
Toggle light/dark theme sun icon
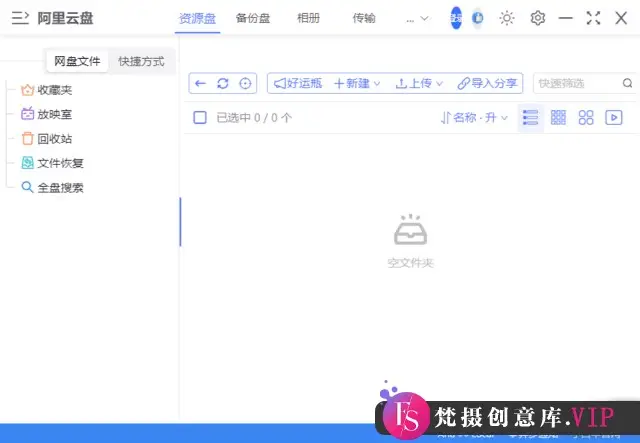point(507,18)
